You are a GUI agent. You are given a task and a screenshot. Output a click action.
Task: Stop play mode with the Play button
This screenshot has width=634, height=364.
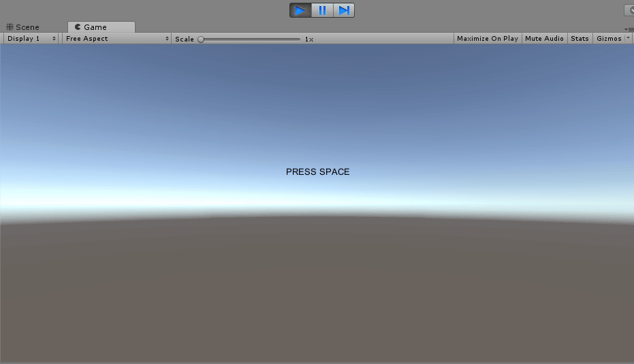pos(300,10)
